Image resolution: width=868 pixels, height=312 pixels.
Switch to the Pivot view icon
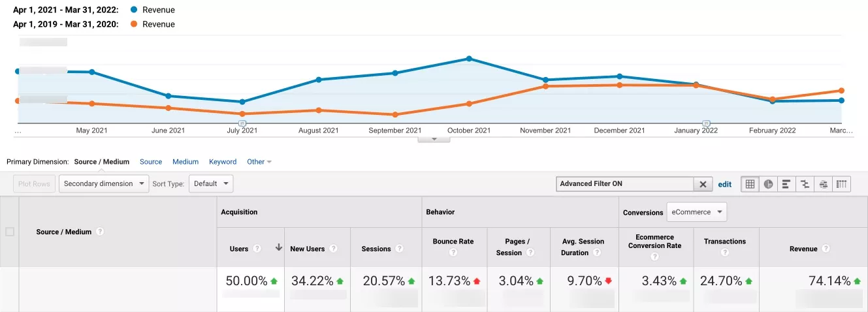coord(842,184)
